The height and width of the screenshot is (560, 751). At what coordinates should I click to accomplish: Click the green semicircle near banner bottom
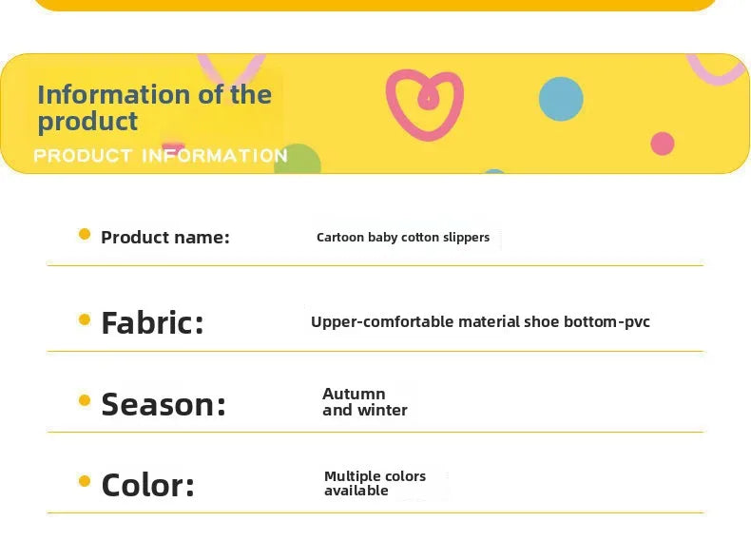[x=298, y=159]
